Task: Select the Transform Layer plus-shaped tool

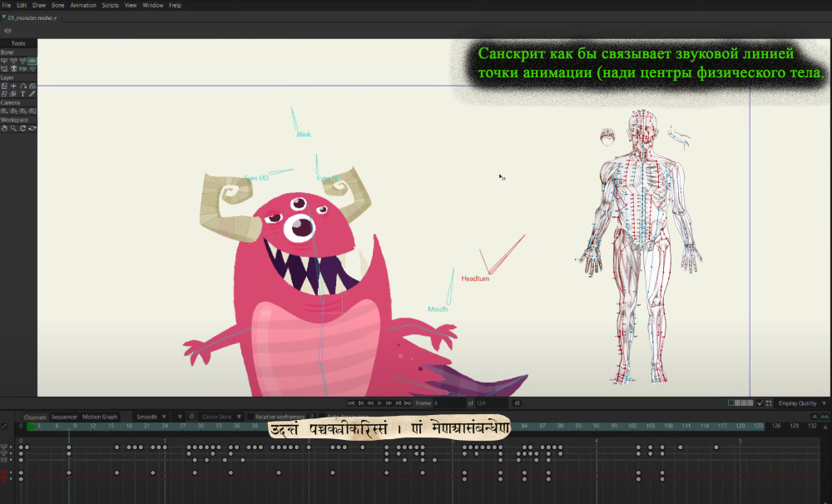Action: coord(13,86)
